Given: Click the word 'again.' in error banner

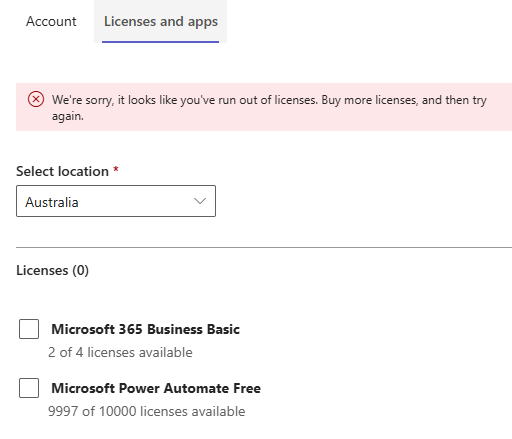Looking at the screenshot, I should tap(68, 116).
